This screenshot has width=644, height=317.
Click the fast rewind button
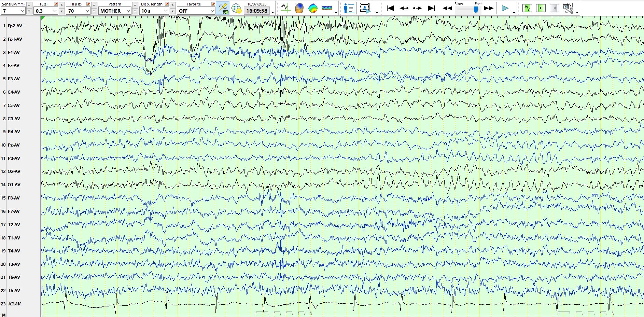click(x=447, y=8)
